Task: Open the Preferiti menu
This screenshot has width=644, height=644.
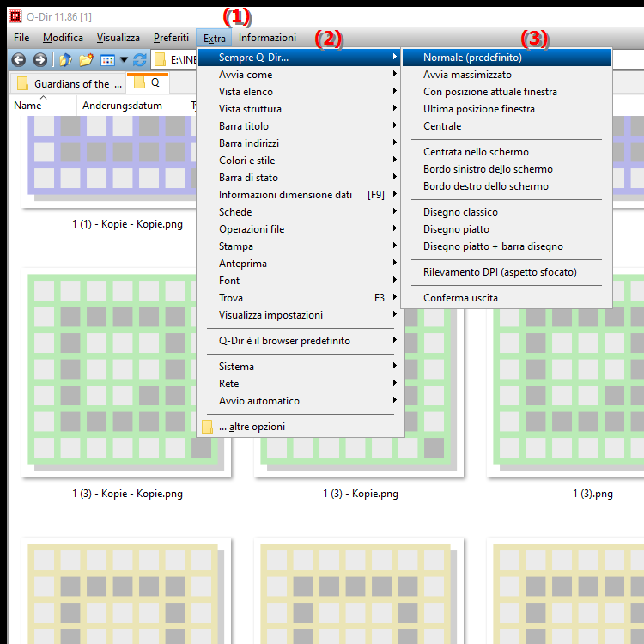Action: [x=171, y=38]
